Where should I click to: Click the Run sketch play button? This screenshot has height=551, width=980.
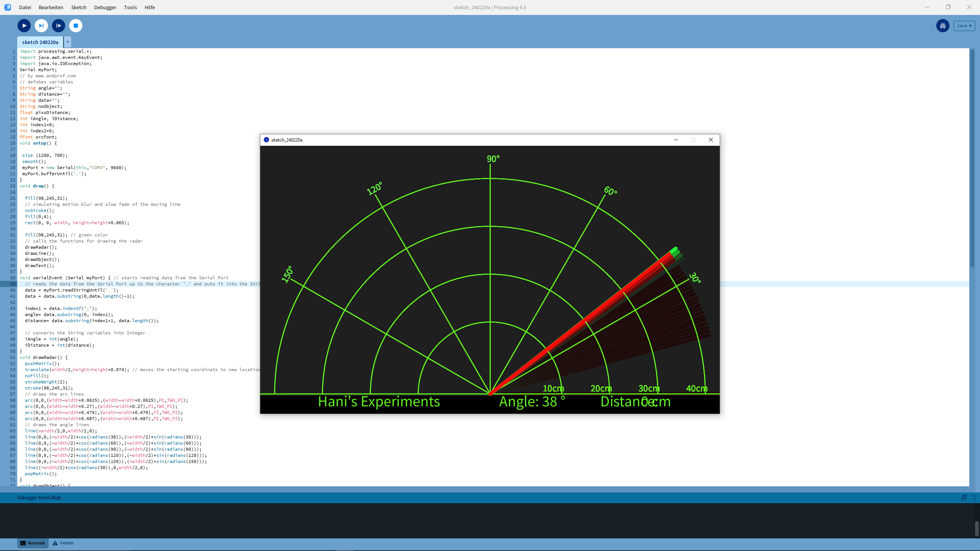click(x=24, y=26)
